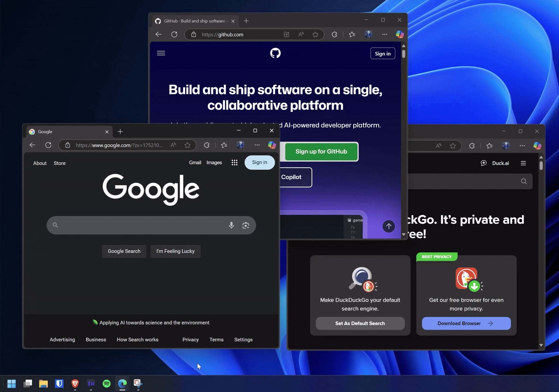Launch Bitwarden from taskbar
This screenshot has width=559, height=392.
click(x=59, y=384)
